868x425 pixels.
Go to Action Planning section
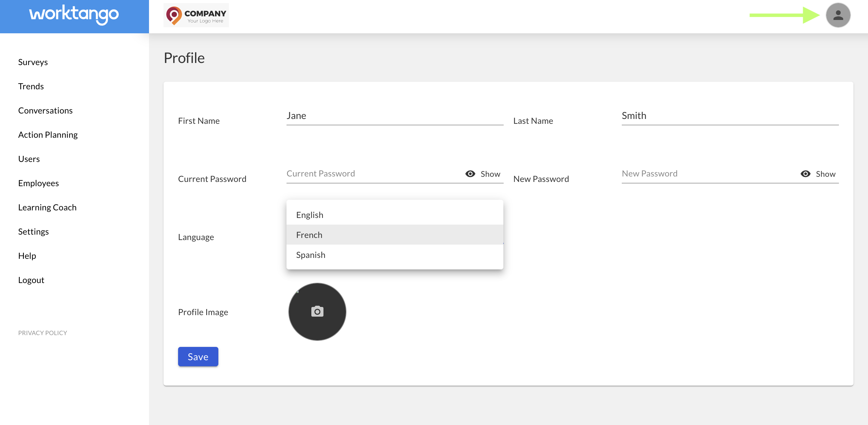(48, 135)
